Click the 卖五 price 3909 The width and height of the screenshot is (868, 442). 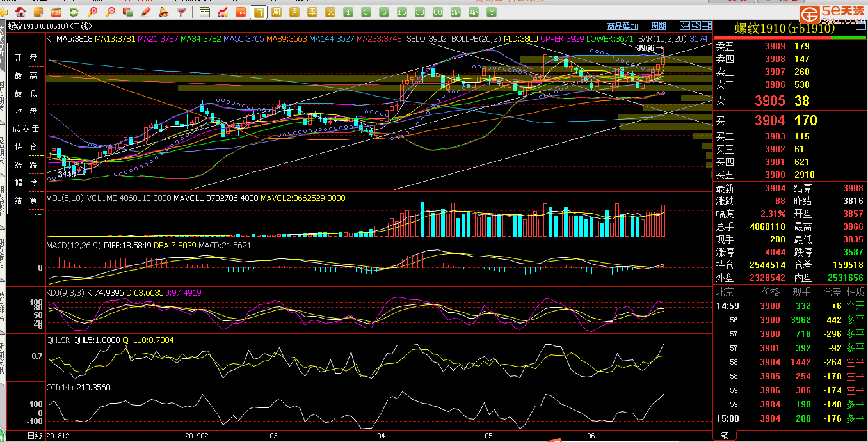tap(775, 46)
